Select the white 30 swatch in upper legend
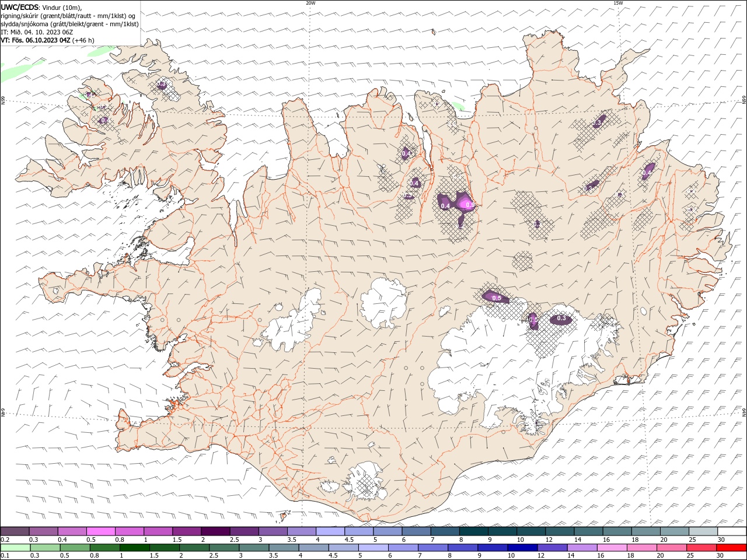The image size is (747, 560). (732, 531)
